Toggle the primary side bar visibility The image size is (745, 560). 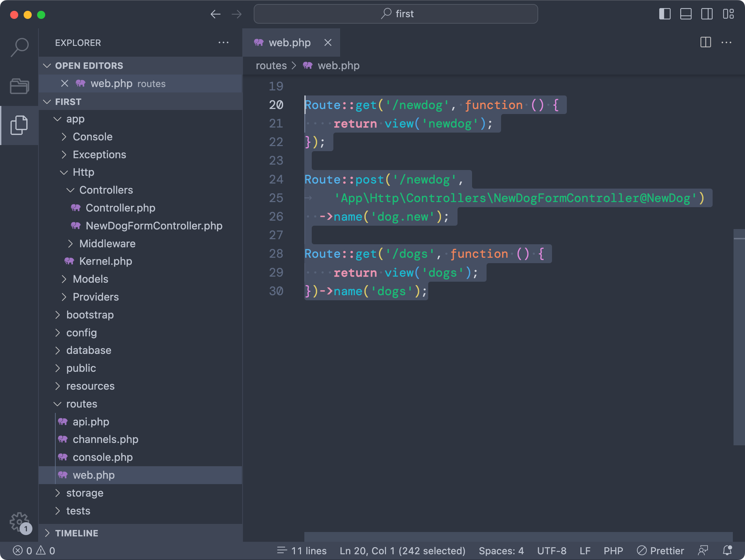point(665,14)
